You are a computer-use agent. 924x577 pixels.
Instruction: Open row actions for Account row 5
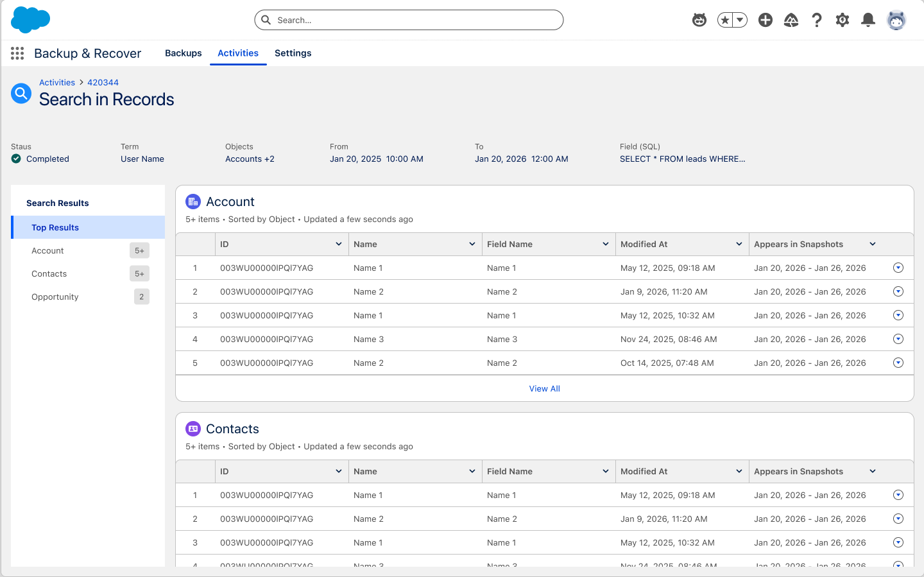(x=898, y=363)
